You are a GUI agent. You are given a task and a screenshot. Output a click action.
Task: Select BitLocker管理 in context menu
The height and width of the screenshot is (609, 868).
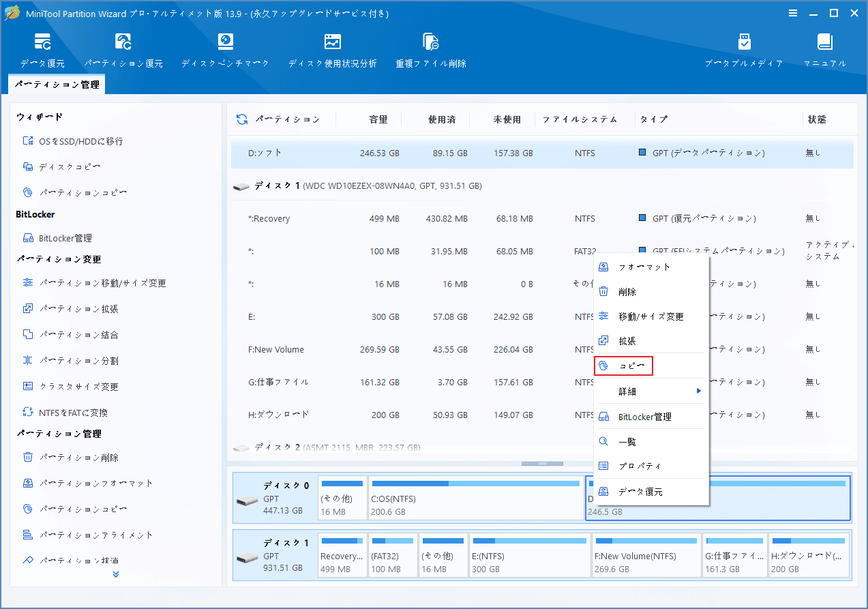pyautogui.click(x=652, y=417)
